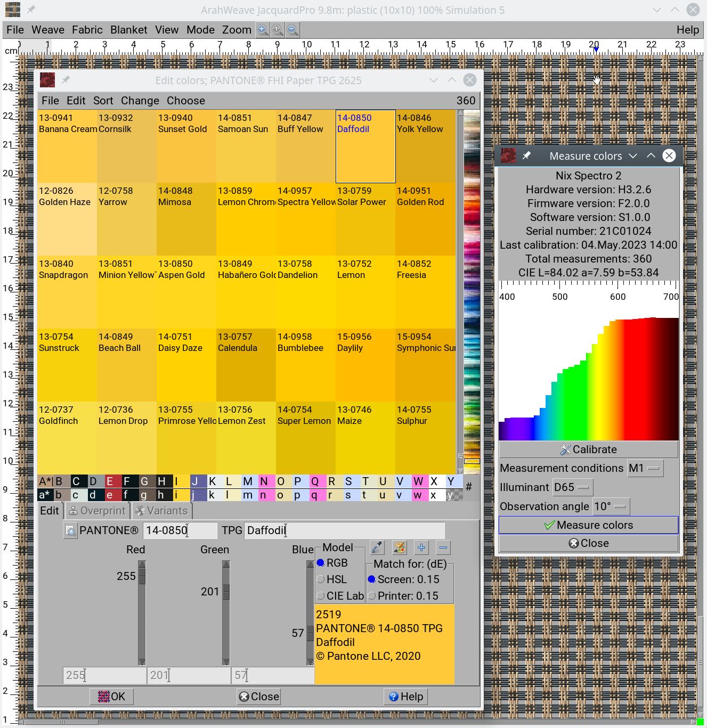Click the Green value slider bar

(x=226, y=612)
